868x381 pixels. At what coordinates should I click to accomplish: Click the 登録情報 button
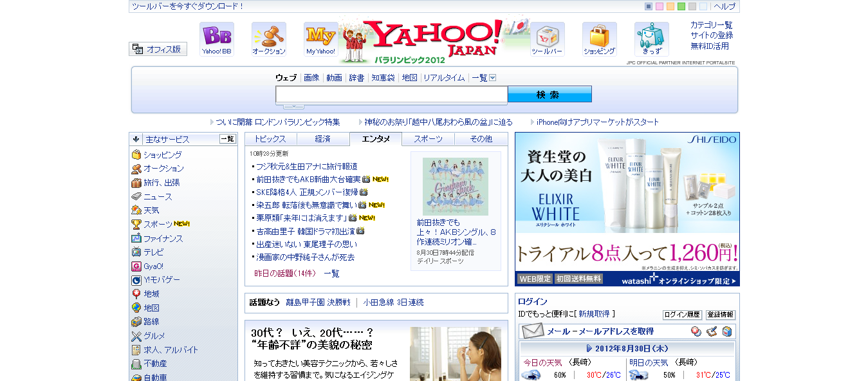(x=720, y=315)
